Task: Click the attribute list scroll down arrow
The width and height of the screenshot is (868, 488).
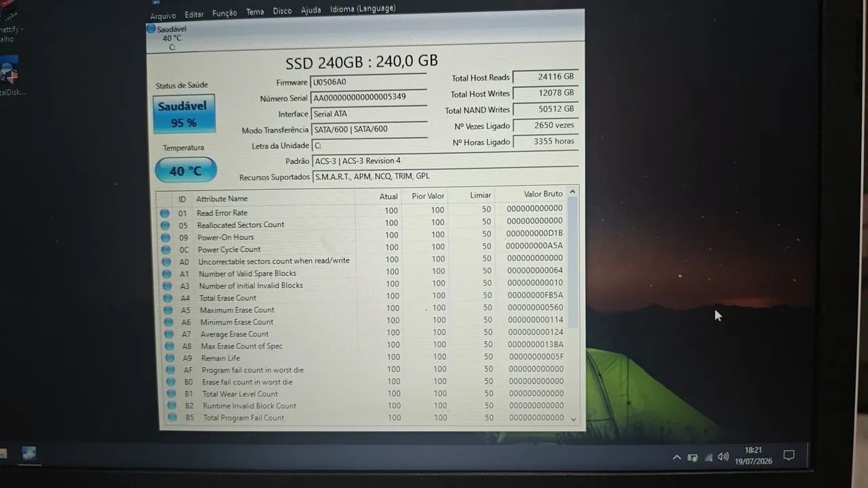Action: tap(574, 420)
